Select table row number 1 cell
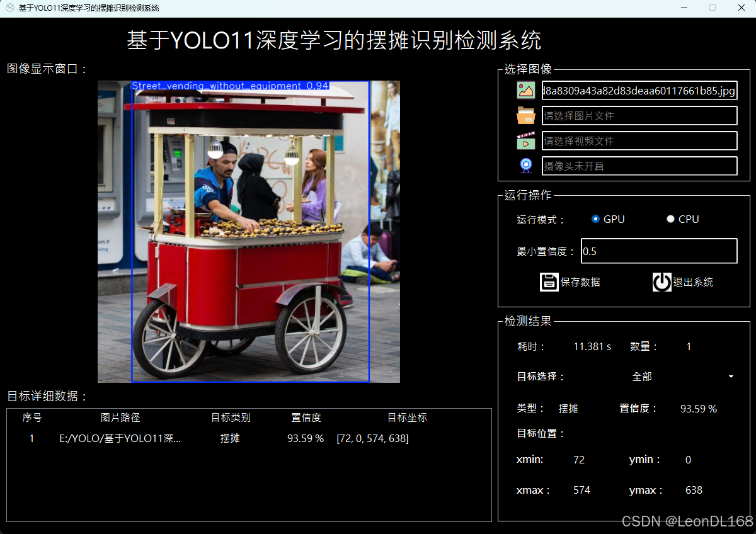 (x=31, y=438)
